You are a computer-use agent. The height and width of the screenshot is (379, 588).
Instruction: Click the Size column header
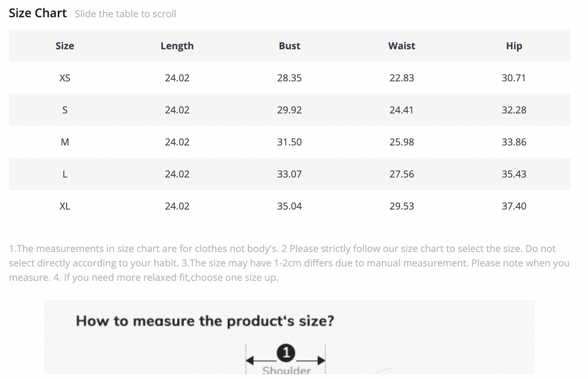pyautogui.click(x=65, y=46)
